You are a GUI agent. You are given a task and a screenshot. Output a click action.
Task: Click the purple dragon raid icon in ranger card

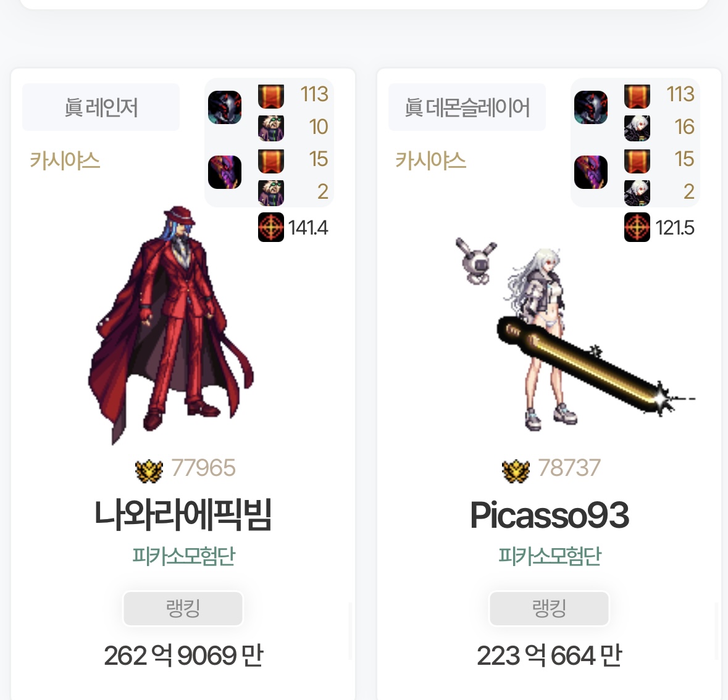(x=225, y=172)
